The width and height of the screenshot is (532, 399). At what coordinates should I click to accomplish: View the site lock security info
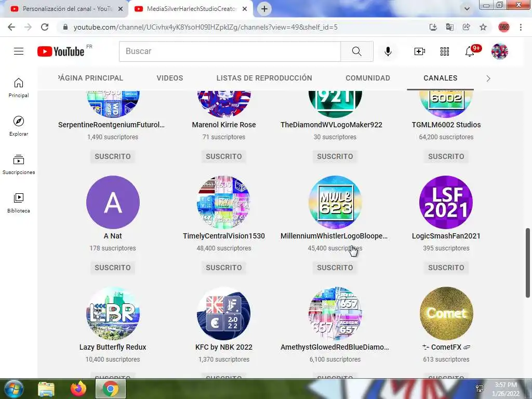[65, 27]
